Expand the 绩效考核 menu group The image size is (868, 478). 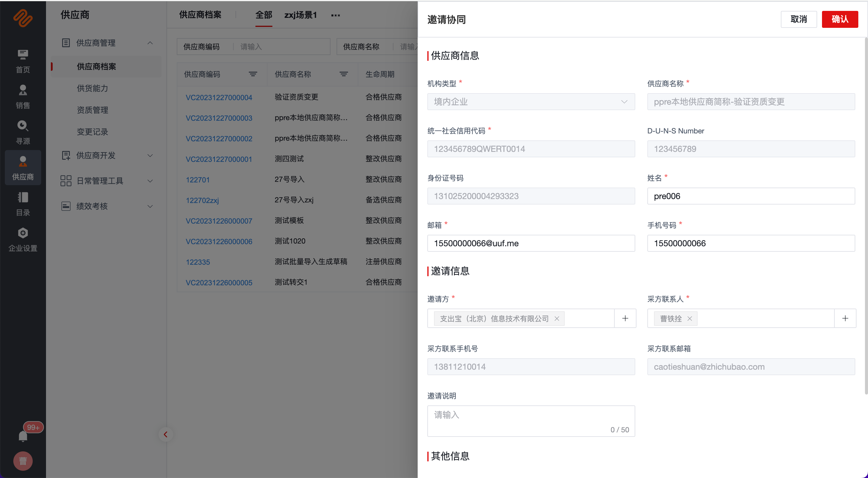pos(150,206)
